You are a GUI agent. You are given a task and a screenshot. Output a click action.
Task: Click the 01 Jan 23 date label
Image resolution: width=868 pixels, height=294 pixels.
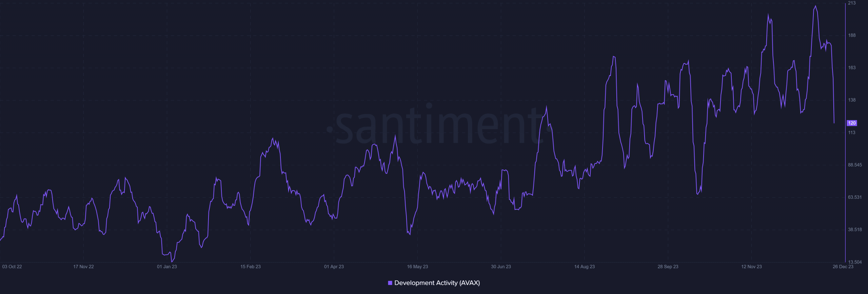[167, 267]
